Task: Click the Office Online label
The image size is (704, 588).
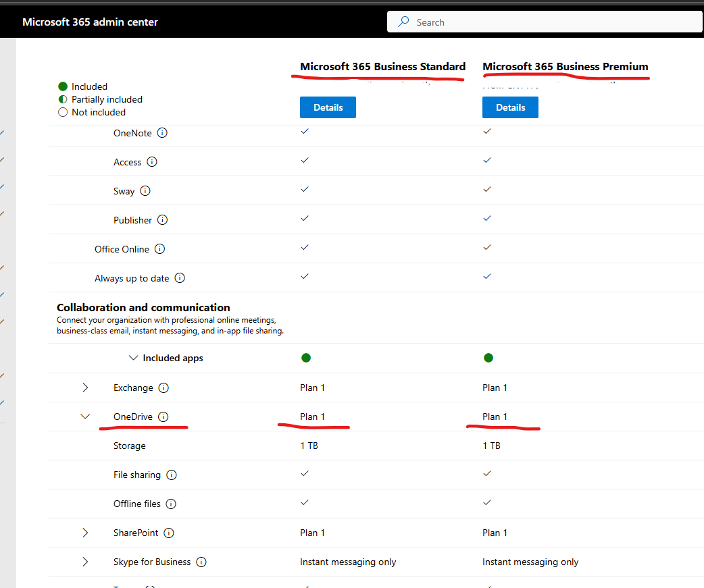Action: pos(122,249)
